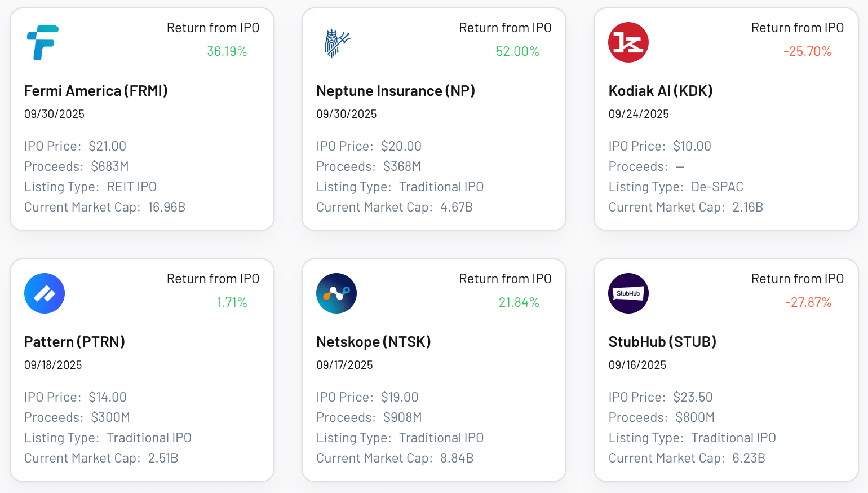Click the red Kodiak AI logo
This screenshot has width=868, height=493.
(x=628, y=42)
